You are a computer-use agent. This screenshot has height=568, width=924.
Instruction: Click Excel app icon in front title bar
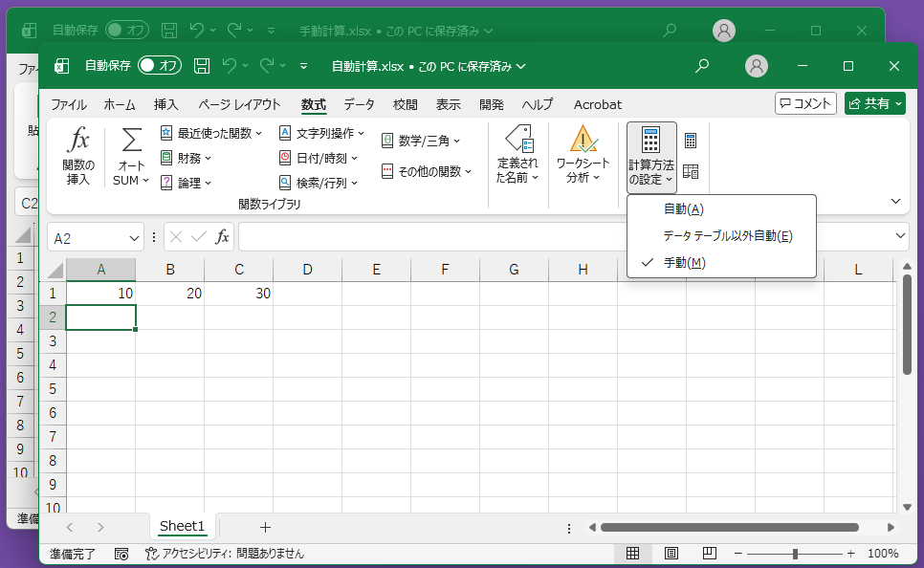tap(62, 66)
